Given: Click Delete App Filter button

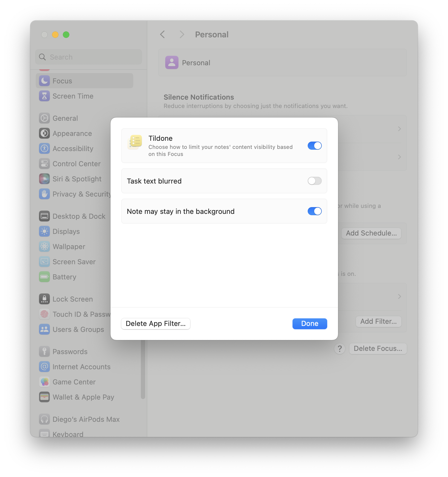Looking at the screenshot, I should coord(156,324).
